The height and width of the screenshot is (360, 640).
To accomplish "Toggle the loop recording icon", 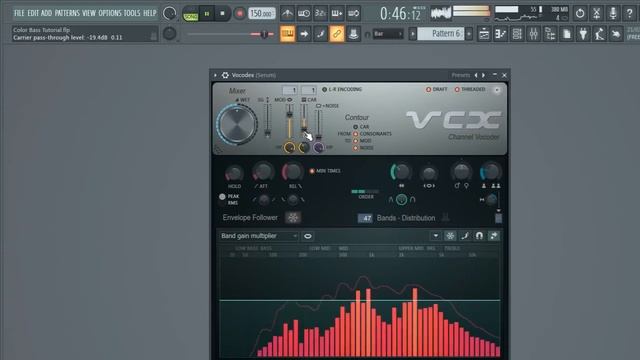I will coord(353,13).
